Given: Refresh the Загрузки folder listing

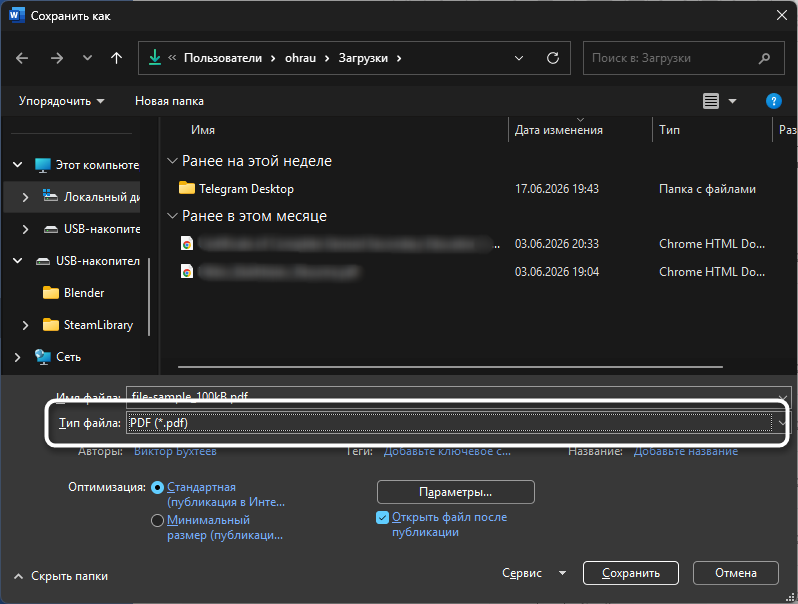Looking at the screenshot, I should (x=553, y=58).
